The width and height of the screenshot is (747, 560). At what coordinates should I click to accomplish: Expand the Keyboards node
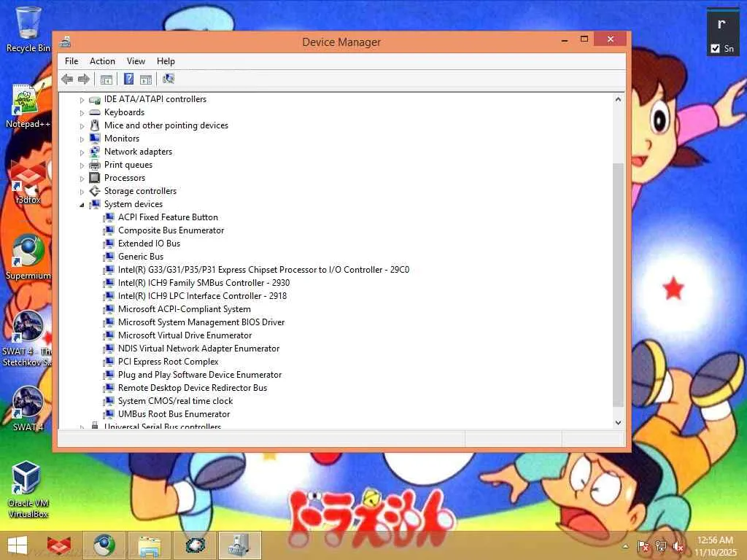coord(82,113)
